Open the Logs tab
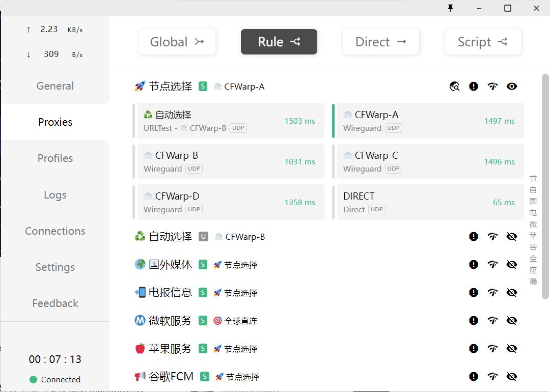The width and height of the screenshot is (550, 392). coord(55,194)
